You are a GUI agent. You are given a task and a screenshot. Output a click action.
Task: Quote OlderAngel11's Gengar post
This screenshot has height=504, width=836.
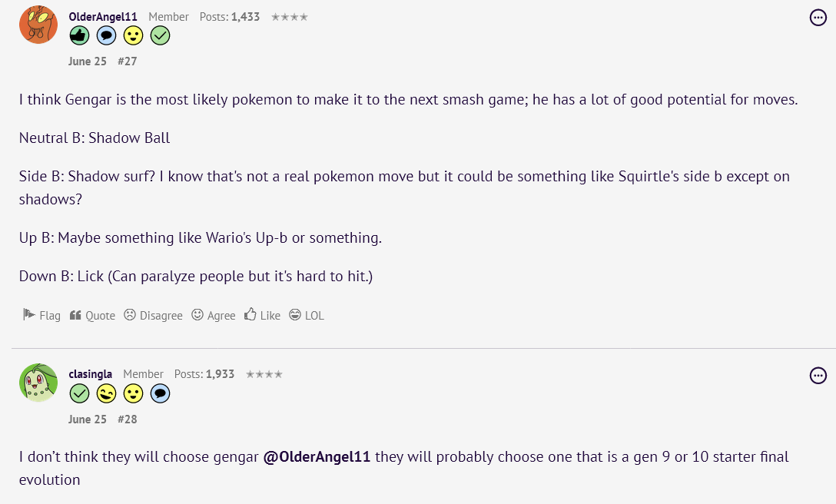tap(92, 315)
